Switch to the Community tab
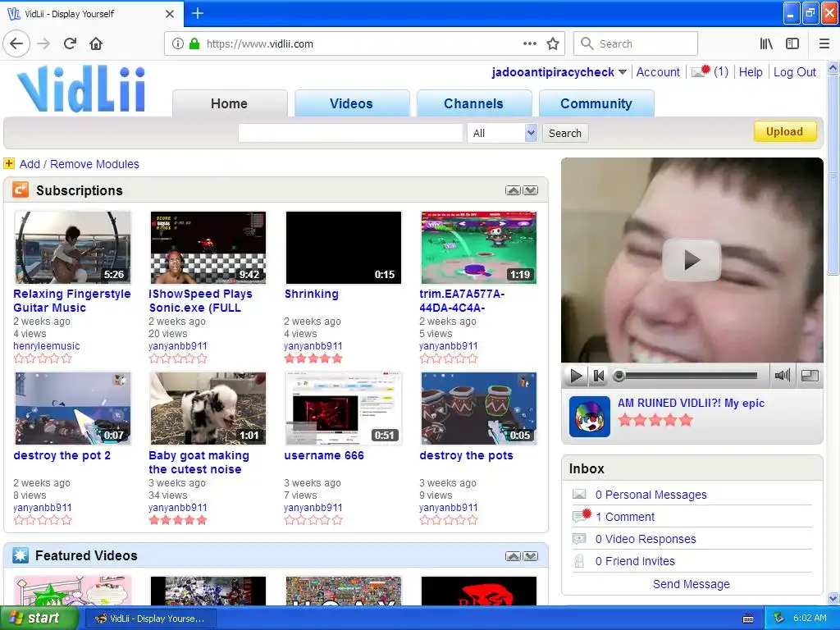 pos(596,103)
